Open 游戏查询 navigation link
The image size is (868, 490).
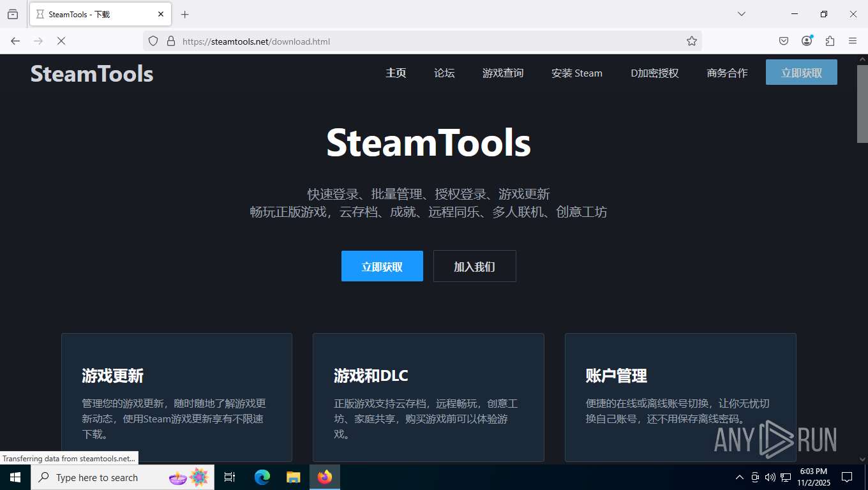[x=503, y=73]
